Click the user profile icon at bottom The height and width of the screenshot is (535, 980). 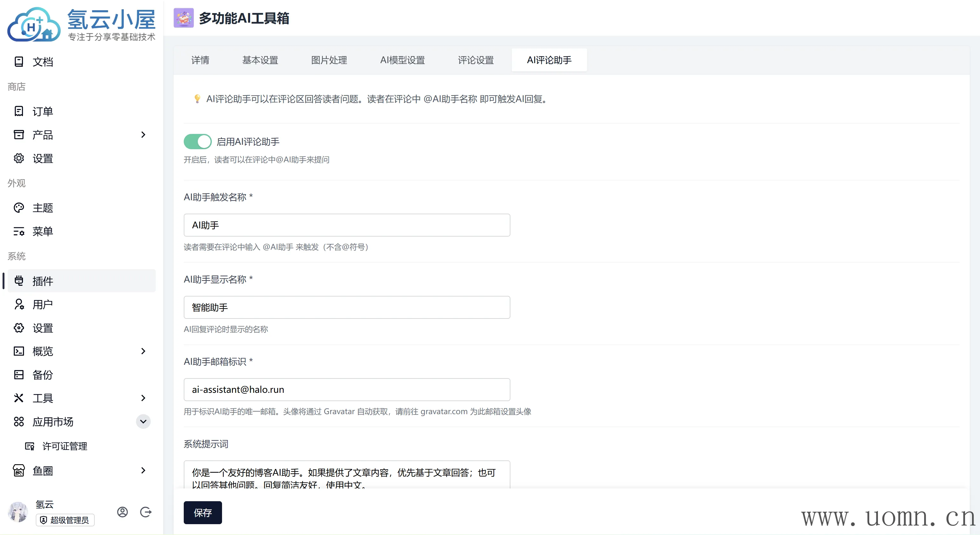coord(122,512)
